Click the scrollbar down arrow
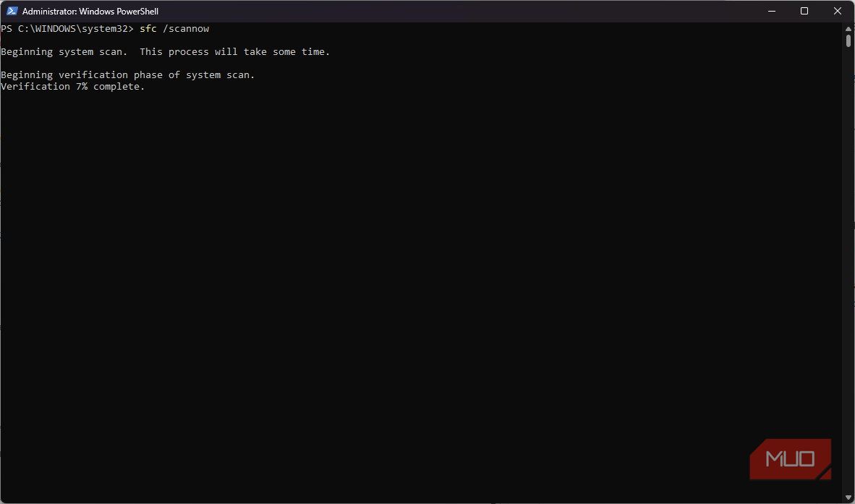The image size is (855, 504). click(848, 497)
